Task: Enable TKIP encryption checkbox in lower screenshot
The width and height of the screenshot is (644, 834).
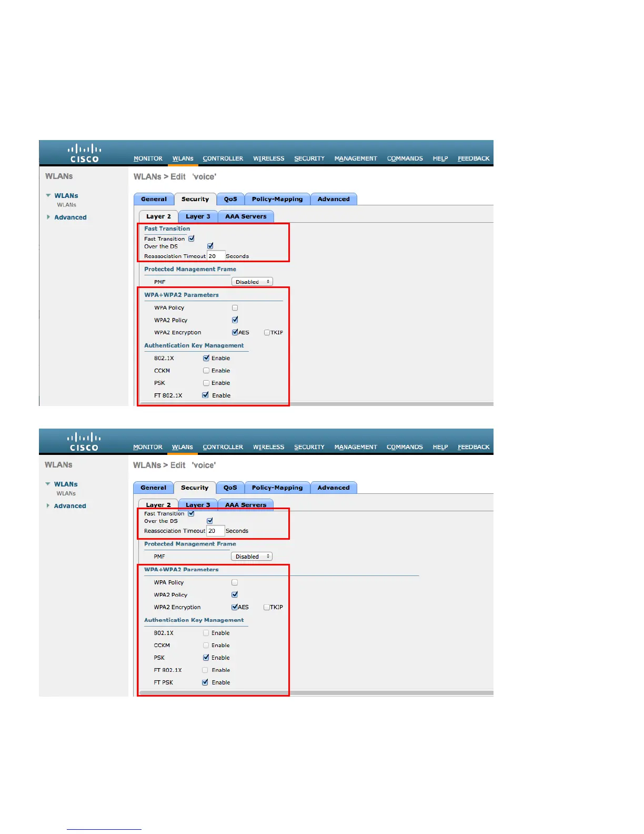Action: click(x=266, y=607)
